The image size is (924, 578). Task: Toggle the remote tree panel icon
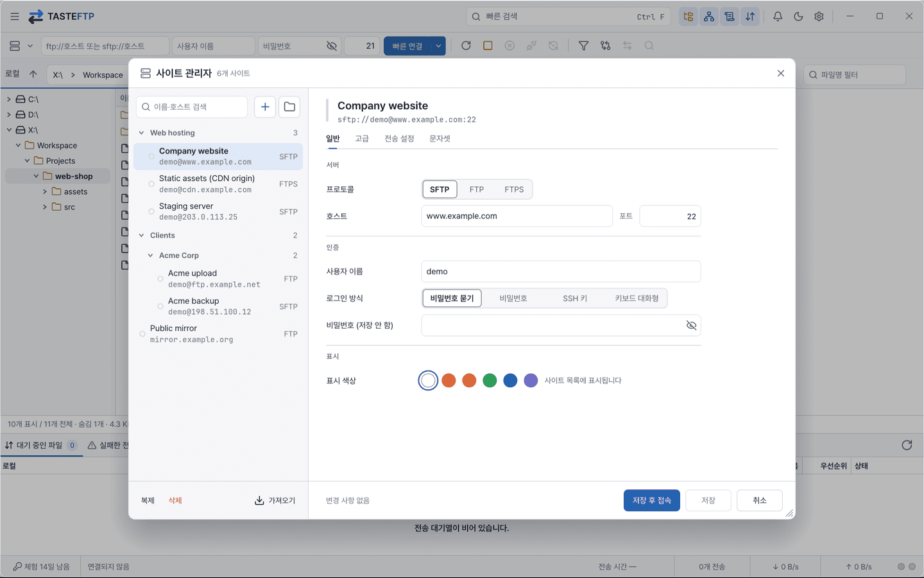tap(709, 17)
